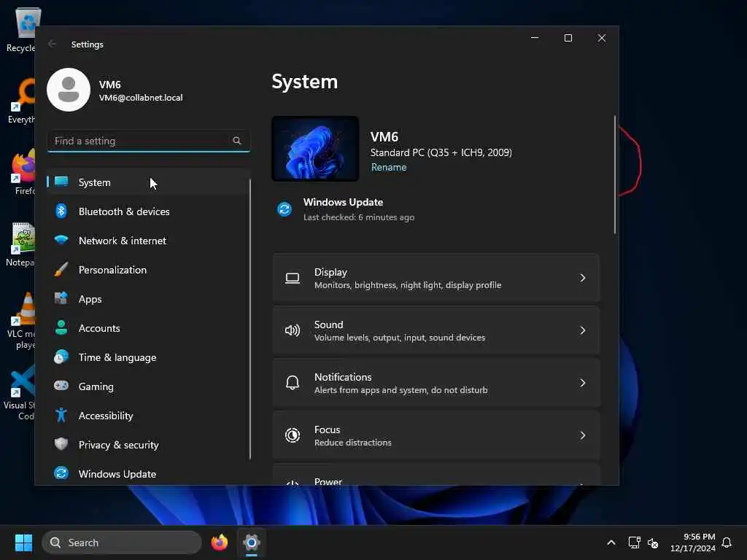The image size is (747, 560).
Task: Open Sound volume levels row
Action: pyautogui.click(x=436, y=330)
